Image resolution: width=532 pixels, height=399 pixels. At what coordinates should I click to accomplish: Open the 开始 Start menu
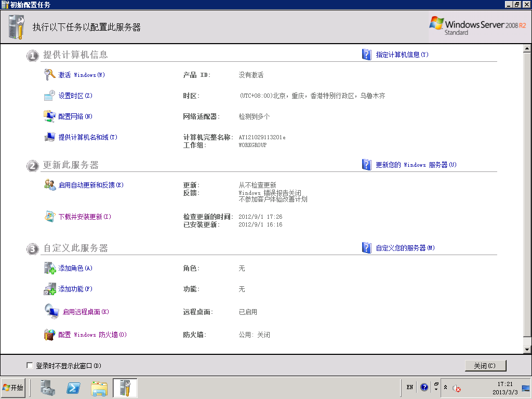13,388
